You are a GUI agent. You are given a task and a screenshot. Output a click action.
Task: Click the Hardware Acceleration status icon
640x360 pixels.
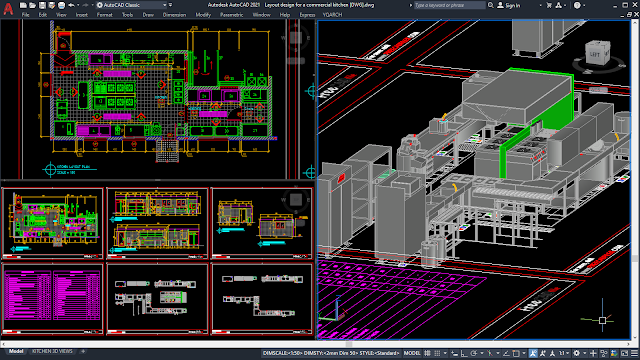point(614,353)
